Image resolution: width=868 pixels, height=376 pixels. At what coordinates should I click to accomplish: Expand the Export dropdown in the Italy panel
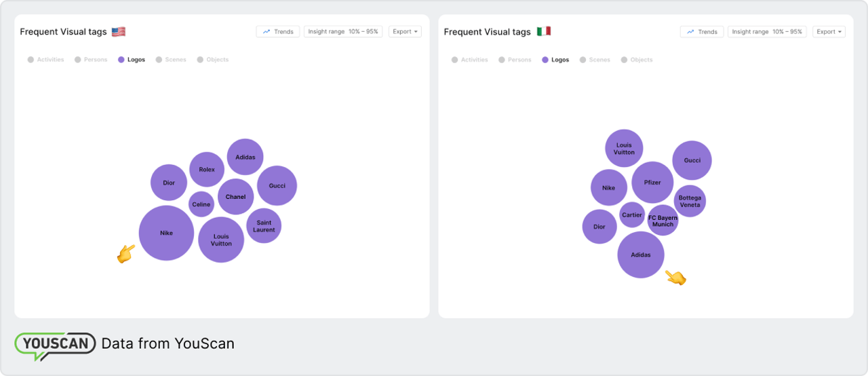click(x=829, y=32)
